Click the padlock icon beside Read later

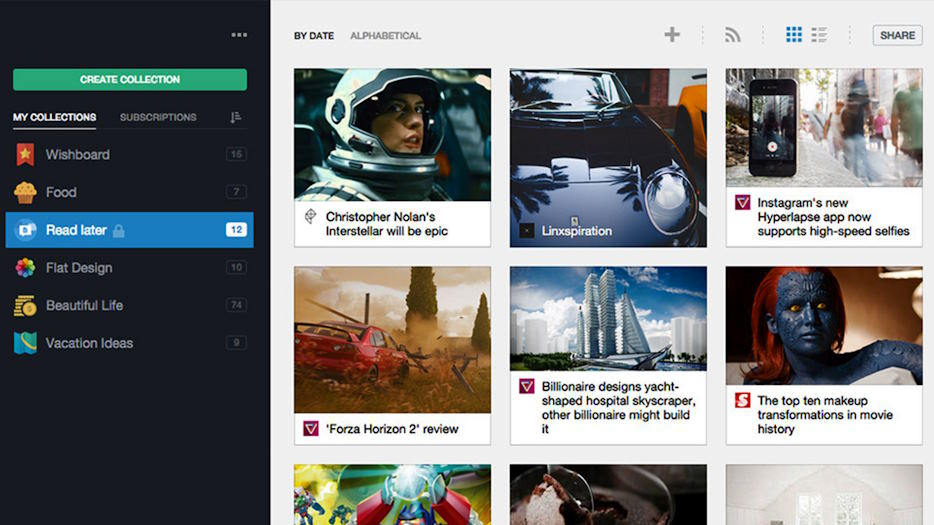pos(119,231)
